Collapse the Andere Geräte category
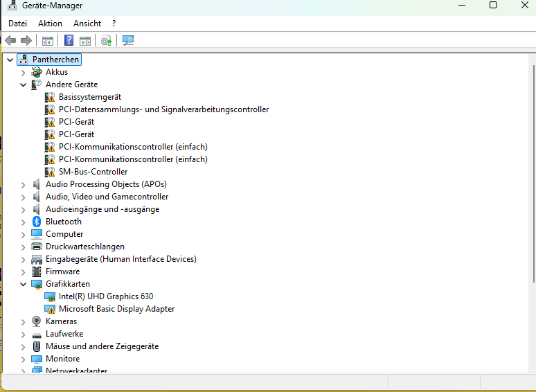Viewport: 536px width, 392px height. point(23,84)
